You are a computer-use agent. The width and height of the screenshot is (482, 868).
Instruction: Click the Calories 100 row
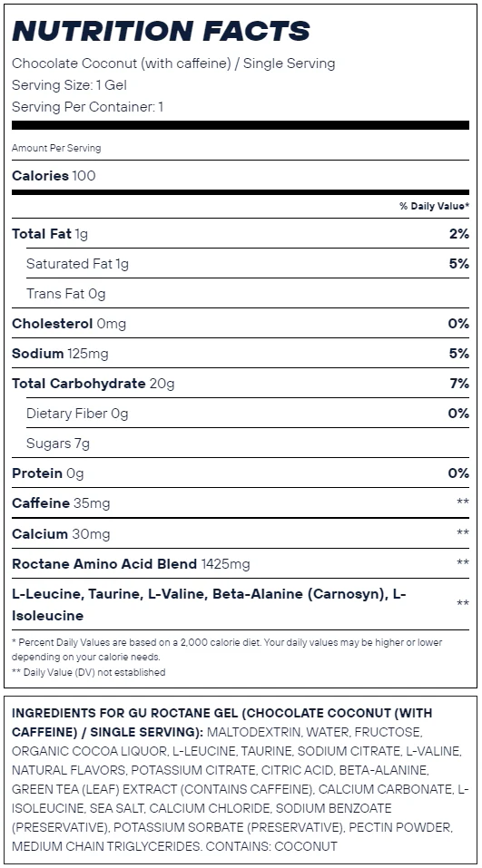coord(241,176)
